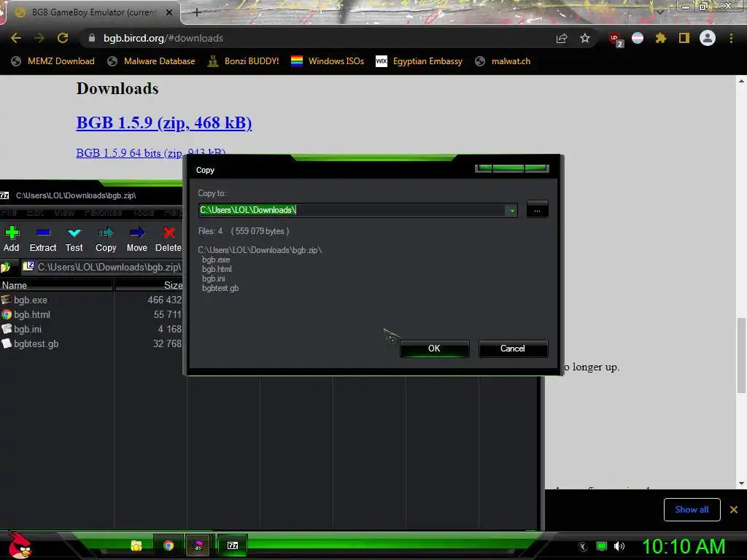Switch to 7-Zip from the taskbar
The height and width of the screenshot is (560, 747).
click(x=233, y=545)
